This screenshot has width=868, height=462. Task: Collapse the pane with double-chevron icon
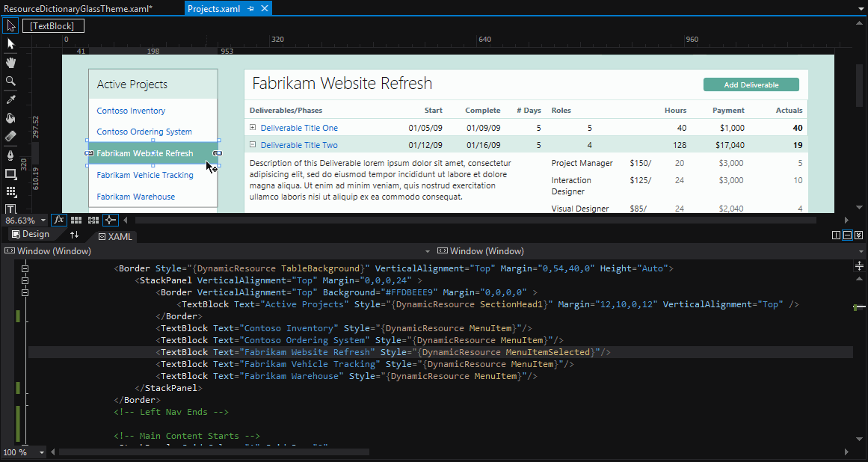coord(858,235)
